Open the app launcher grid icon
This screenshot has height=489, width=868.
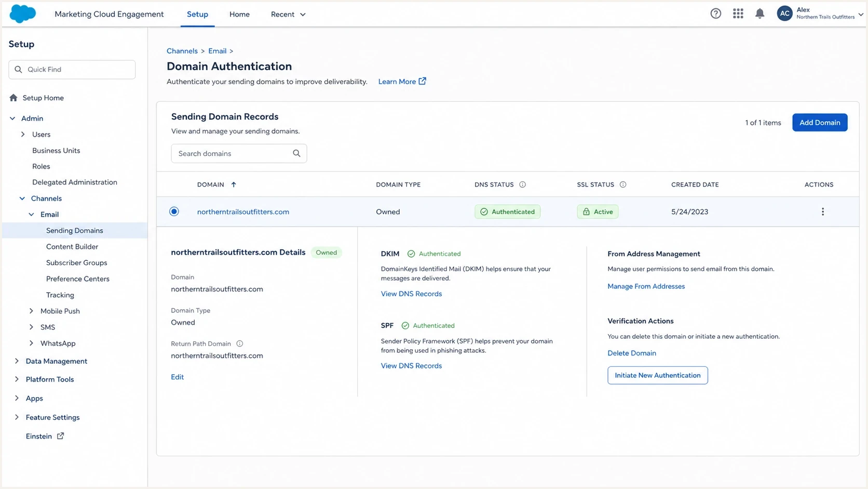738,14
